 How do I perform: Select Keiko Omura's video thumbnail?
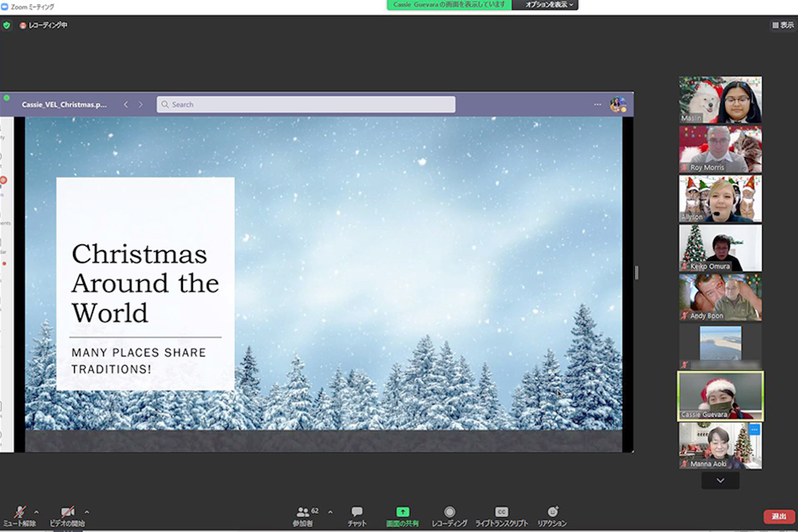720,248
